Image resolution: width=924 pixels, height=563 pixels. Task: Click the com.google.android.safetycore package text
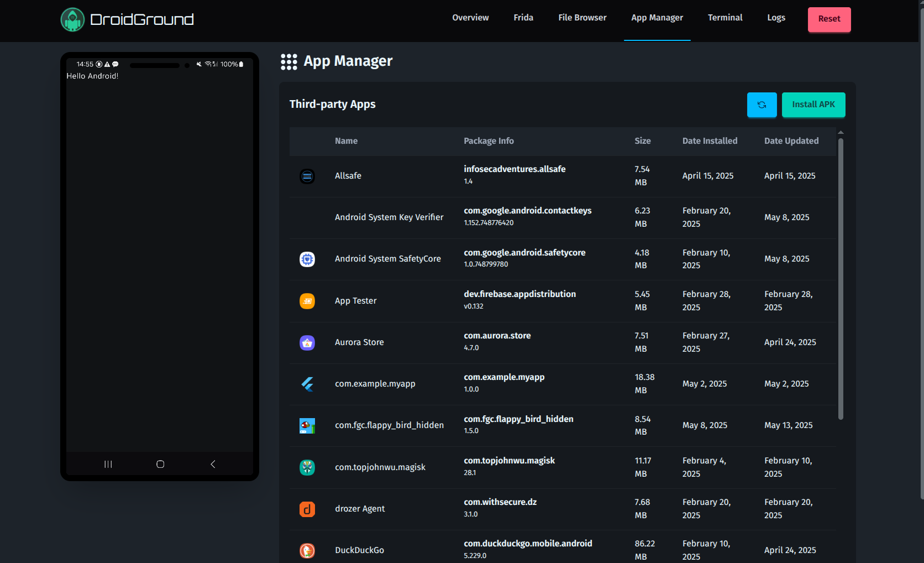[524, 253]
